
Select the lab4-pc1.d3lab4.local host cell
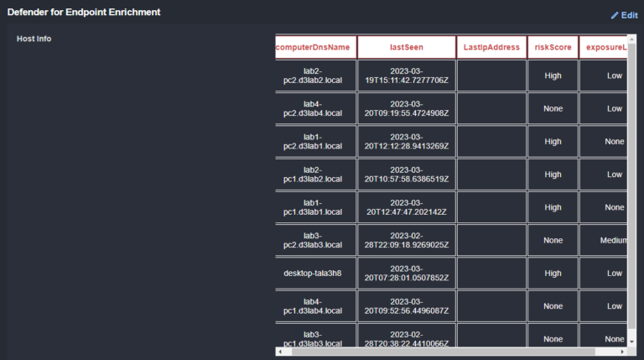coord(315,305)
